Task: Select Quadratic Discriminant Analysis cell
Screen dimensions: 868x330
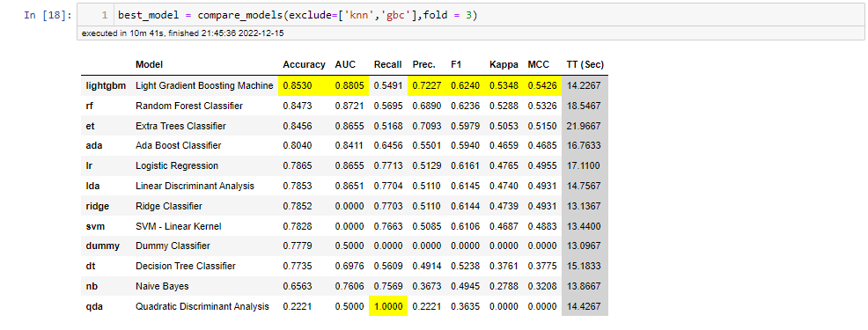Action: (202, 306)
